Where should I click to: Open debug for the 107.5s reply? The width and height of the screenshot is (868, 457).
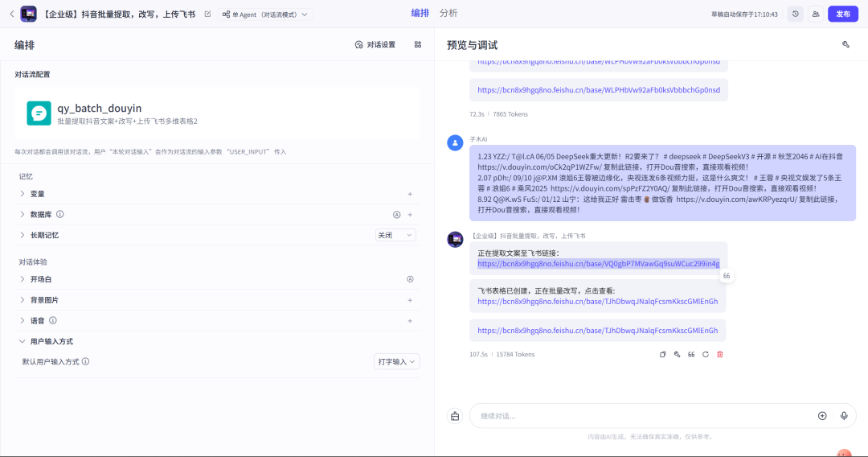coord(677,355)
